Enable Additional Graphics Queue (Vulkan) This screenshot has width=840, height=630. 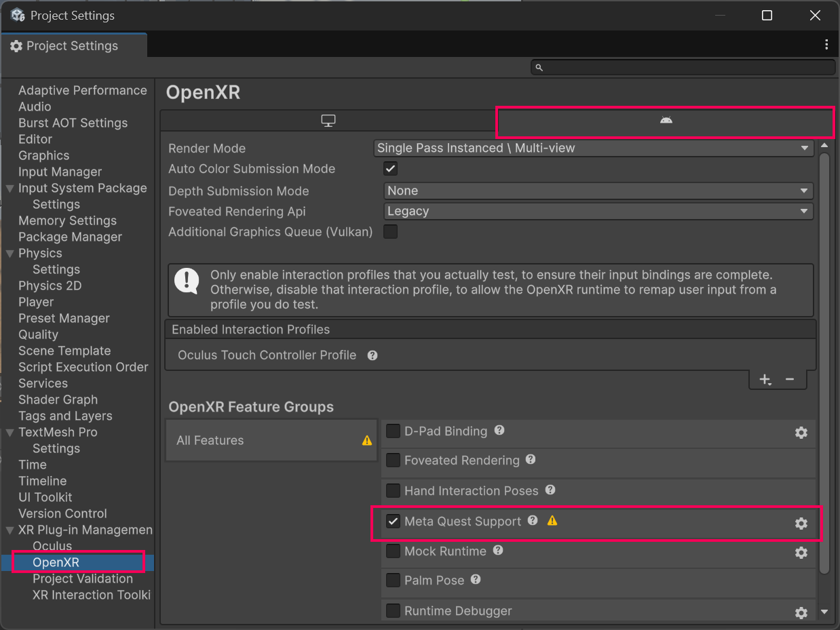[391, 232]
